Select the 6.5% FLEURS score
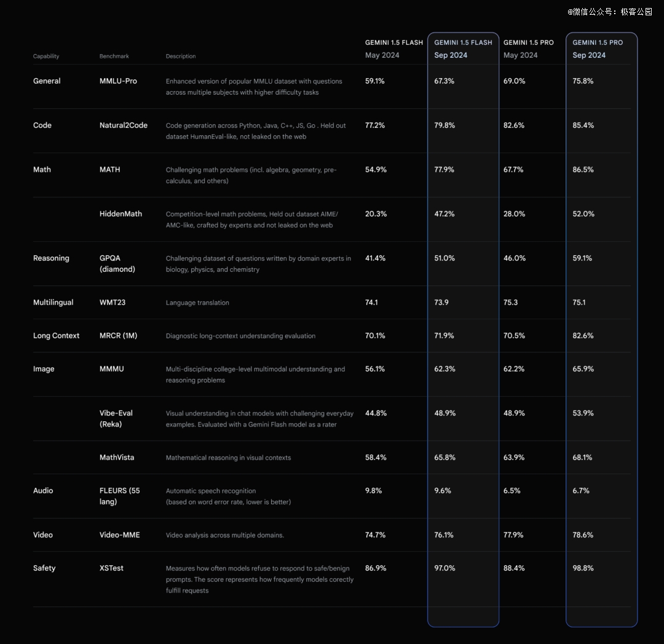Screen dimensions: 664x644 coord(512,491)
